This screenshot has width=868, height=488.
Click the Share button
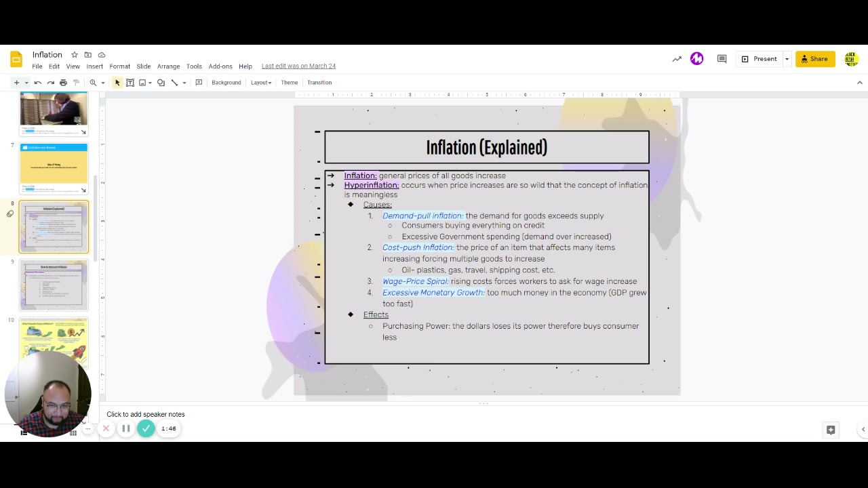pos(815,59)
